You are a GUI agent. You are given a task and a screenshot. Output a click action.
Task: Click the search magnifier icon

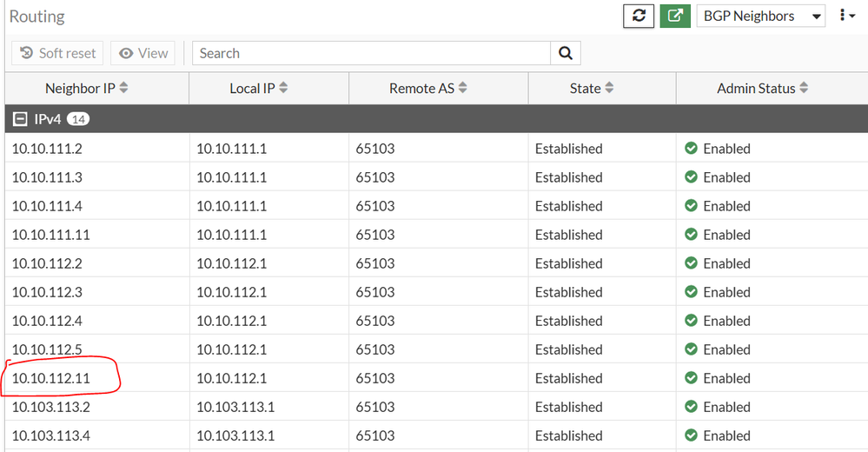pos(566,53)
